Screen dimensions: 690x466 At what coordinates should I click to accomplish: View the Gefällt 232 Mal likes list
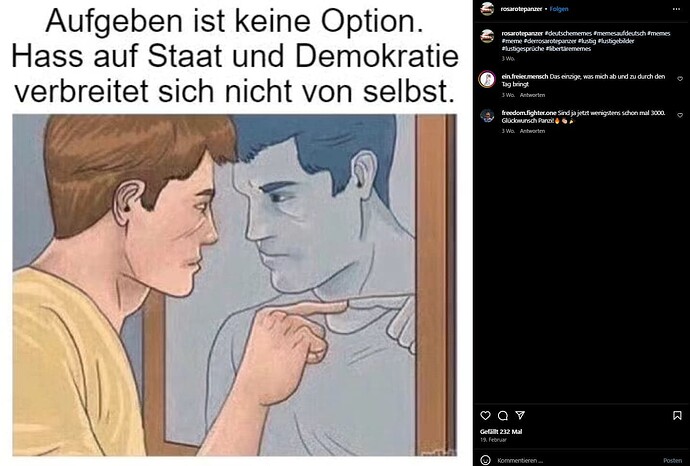pyautogui.click(x=501, y=432)
